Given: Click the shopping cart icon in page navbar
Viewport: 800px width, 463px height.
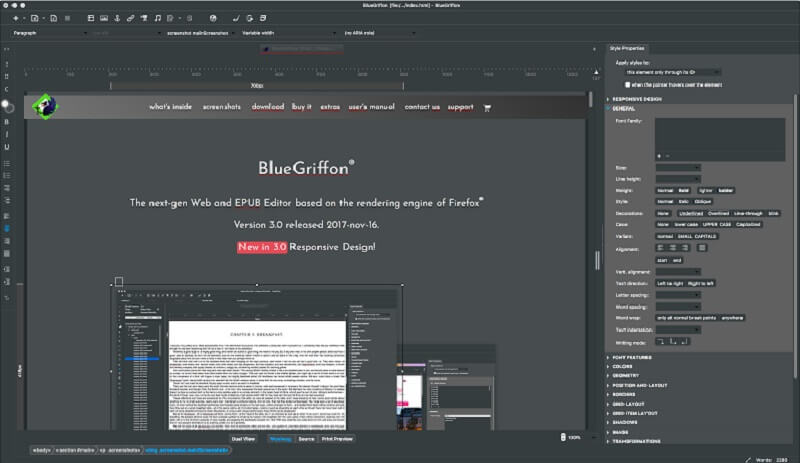Looking at the screenshot, I should pos(487,108).
